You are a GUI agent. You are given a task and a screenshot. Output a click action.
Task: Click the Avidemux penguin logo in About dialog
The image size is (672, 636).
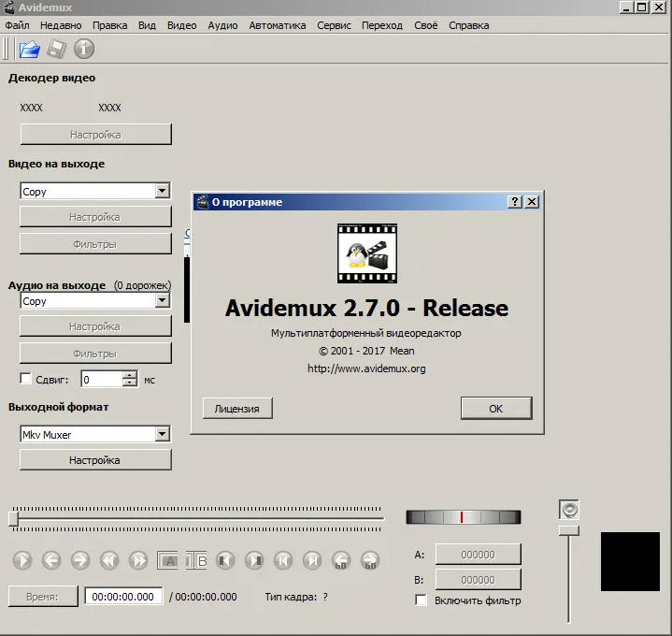click(367, 253)
